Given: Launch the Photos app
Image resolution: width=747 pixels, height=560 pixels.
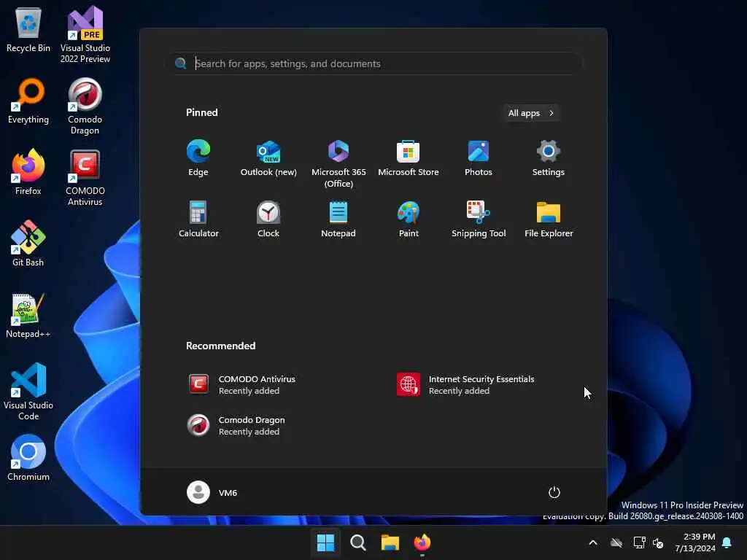Looking at the screenshot, I should tap(479, 158).
